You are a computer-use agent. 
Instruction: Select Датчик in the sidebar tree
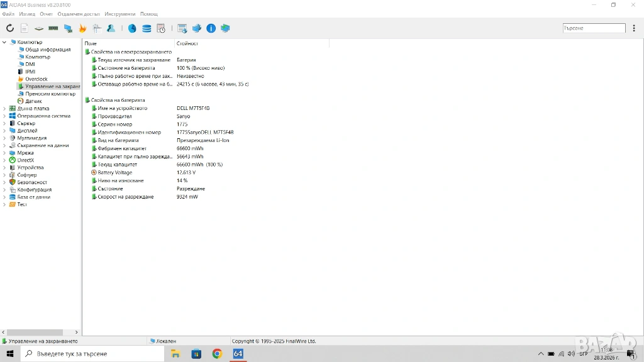33,101
